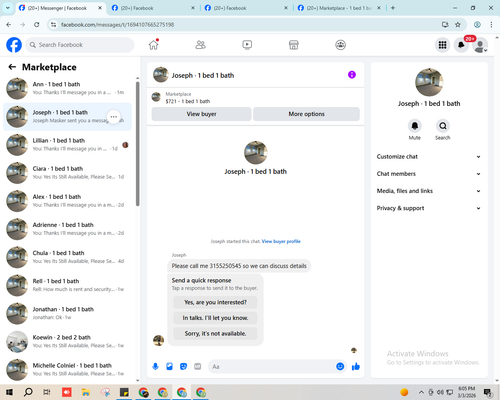Open the Chrome profile icon
The height and width of the screenshot is (400, 500).
(x=477, y=24)
